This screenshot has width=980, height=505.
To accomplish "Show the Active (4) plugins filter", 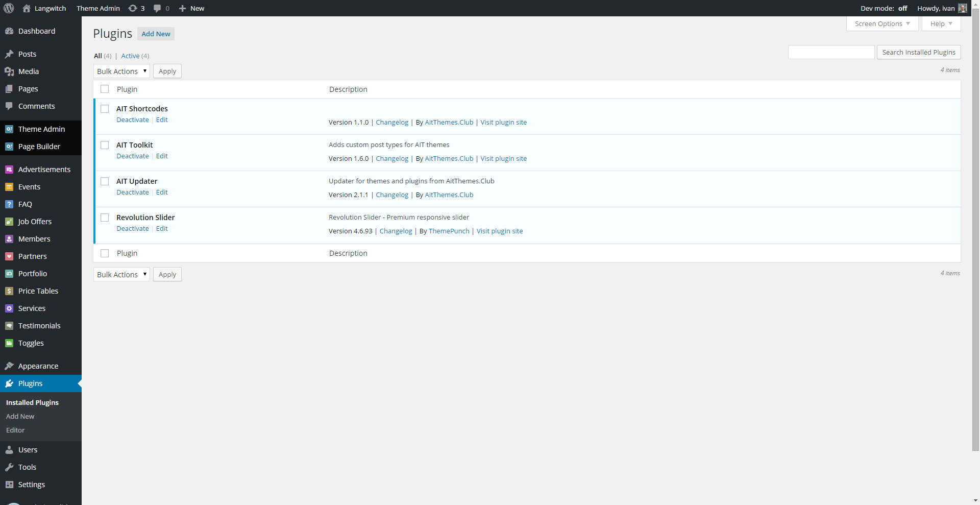I will pos(135,56).
